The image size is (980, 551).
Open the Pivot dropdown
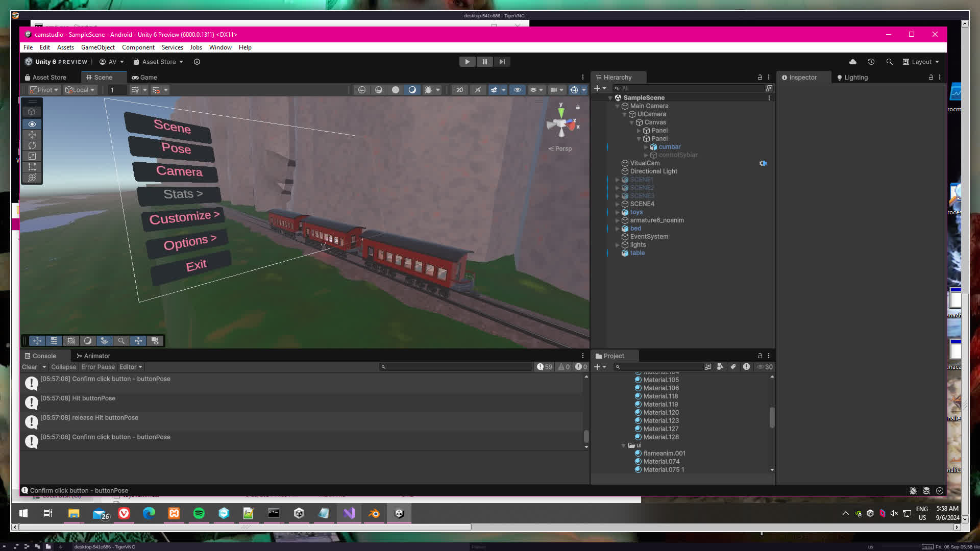pyautogui.click(x=44, y=90)
